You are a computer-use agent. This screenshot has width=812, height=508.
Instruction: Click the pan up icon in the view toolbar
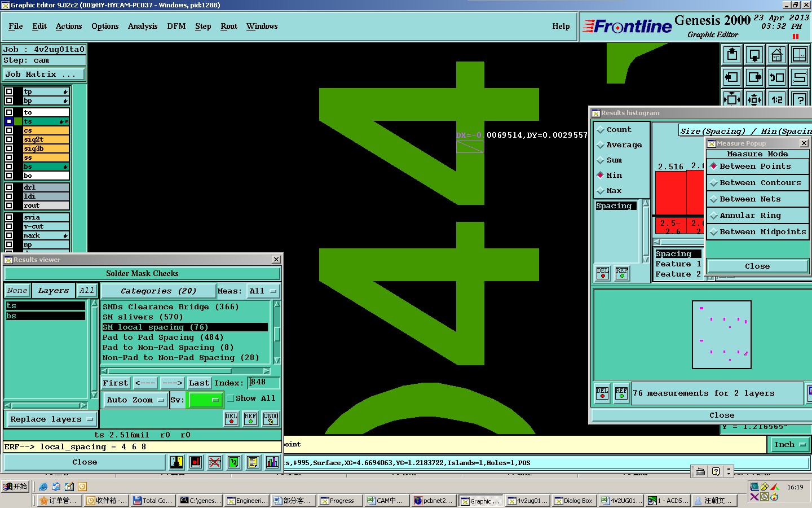(x=732, y=55)
